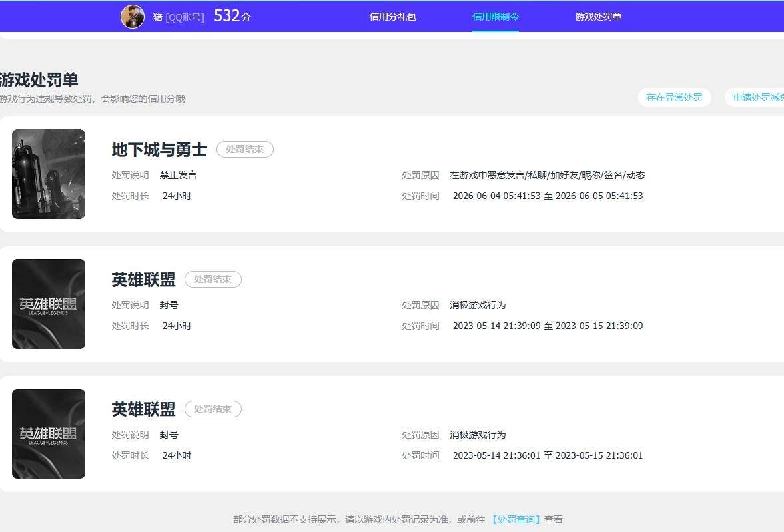784x532 pixels.
Task: Click the 游戏处罚单 section heading
Action: coord(39,80)
